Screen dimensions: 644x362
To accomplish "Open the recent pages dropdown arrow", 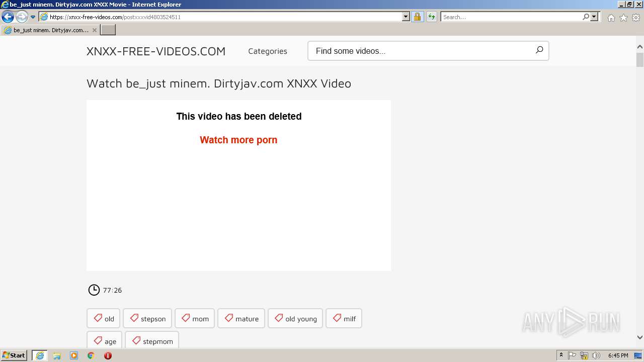I will click(33, 17).
